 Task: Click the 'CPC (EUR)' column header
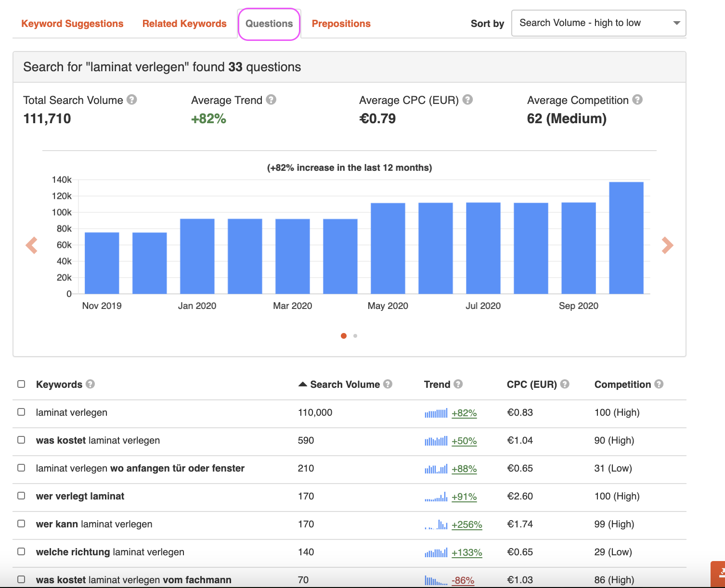pyautogui.click(x=532, y=384)
